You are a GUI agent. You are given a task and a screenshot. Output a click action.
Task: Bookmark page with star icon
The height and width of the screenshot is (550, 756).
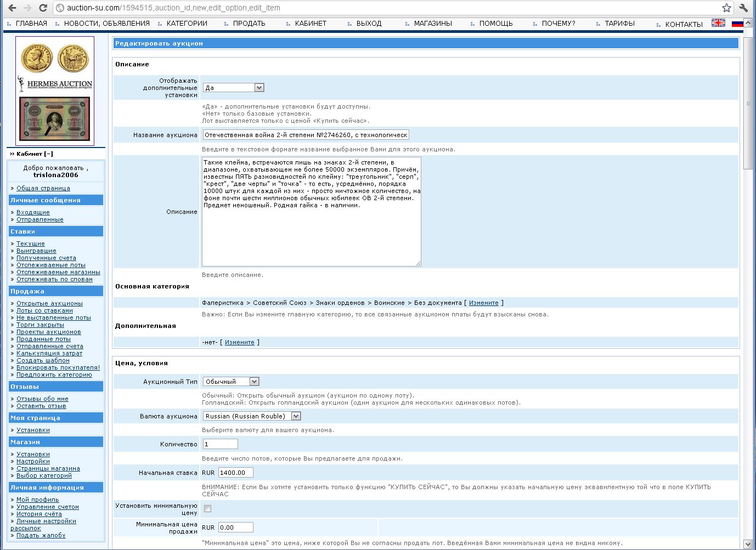click(726, 8)
